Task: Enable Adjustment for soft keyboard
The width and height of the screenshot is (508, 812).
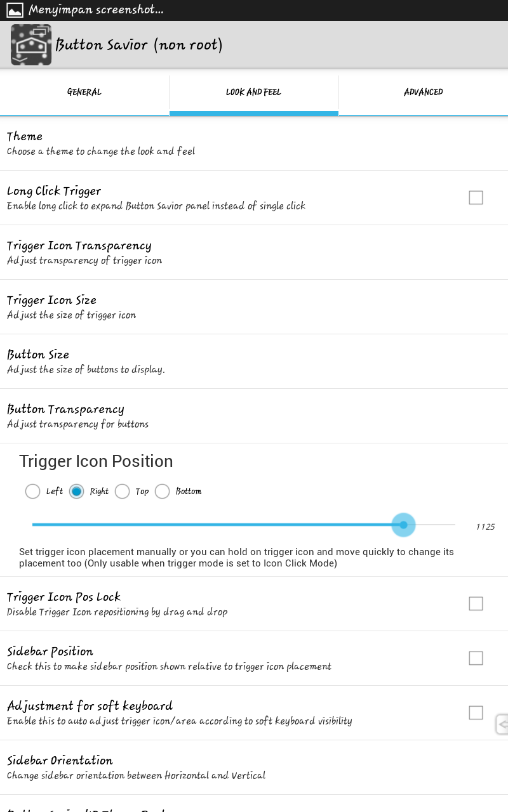Action: [x=476, y=712]
